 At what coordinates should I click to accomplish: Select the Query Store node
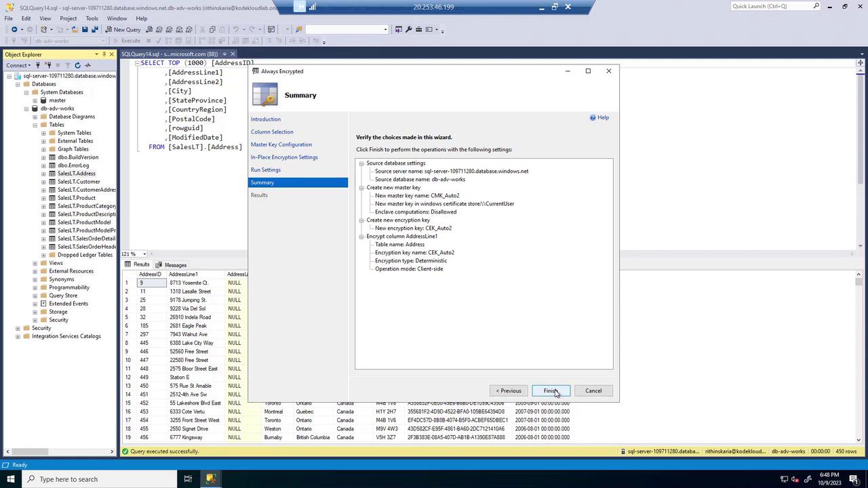63,296
